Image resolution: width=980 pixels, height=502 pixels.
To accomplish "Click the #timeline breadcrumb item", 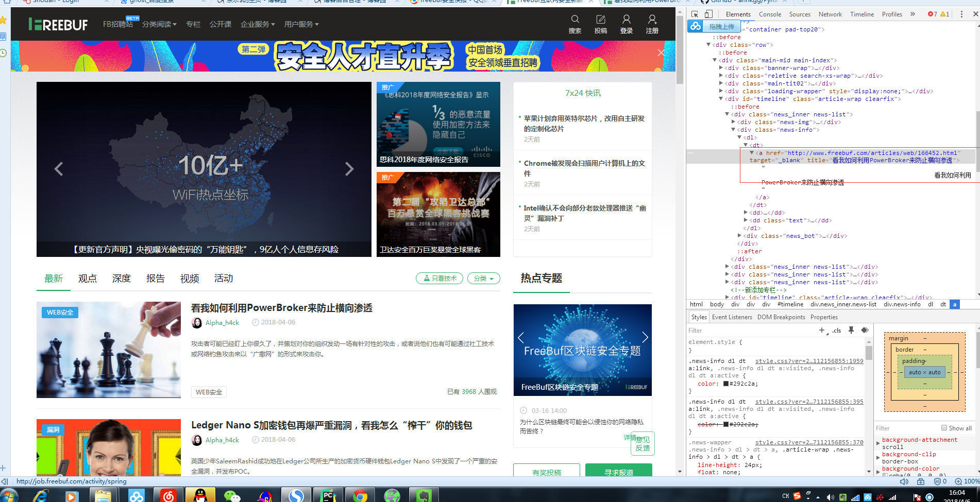I will (790, 304).
